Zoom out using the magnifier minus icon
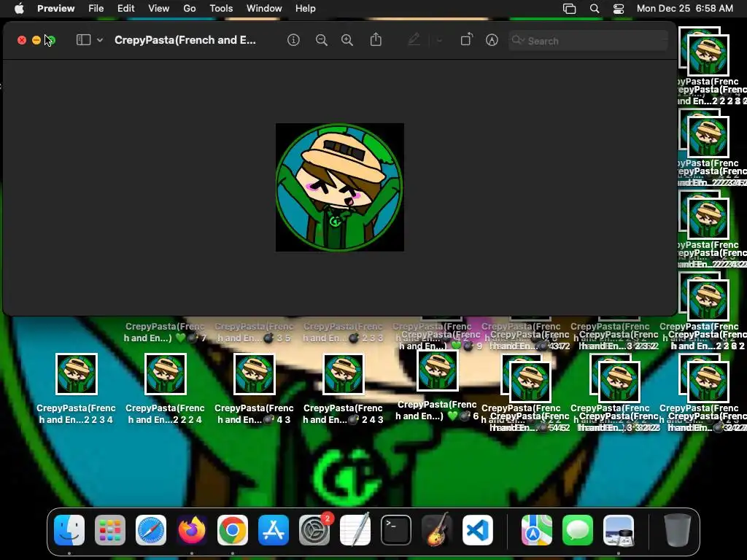 click(322, 40)
